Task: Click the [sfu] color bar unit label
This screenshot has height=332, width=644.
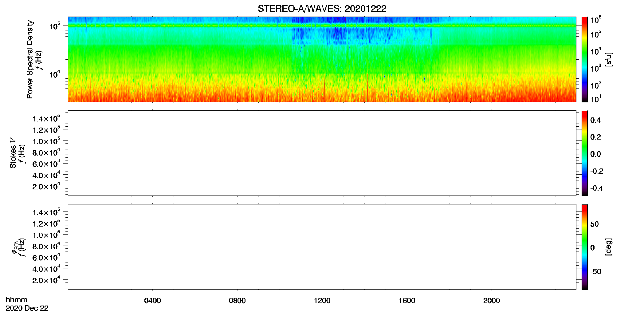Action: (x=609, y=59)
